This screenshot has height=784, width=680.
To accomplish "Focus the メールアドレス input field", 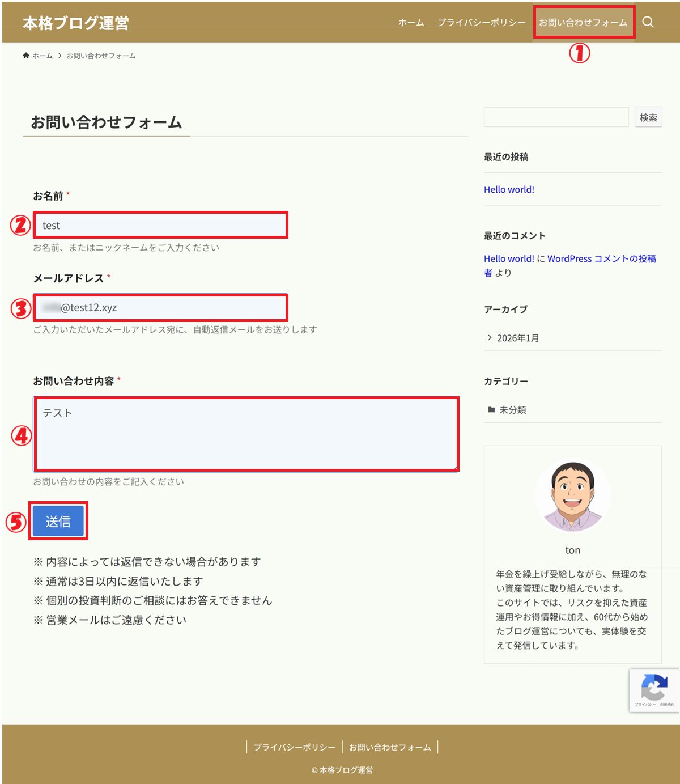I will [161, 308].
